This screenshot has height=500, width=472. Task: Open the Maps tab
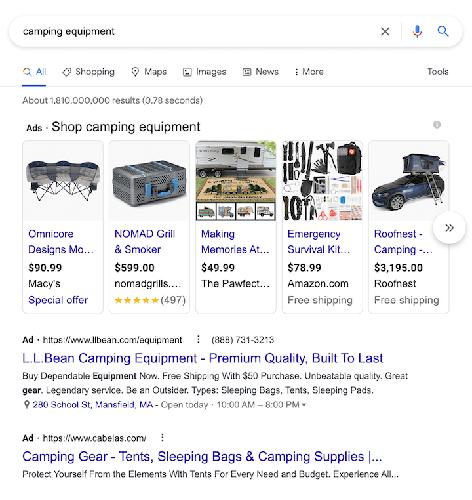pos(149,72)
